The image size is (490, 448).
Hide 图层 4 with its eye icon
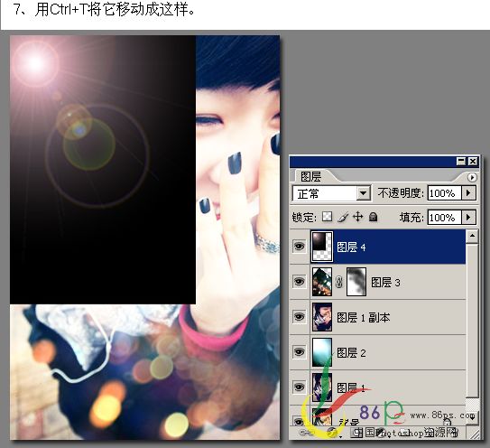299,247
